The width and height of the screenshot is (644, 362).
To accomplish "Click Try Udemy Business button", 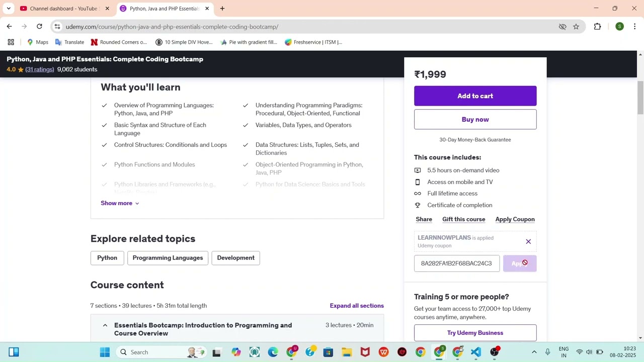I will coord(475,333).
